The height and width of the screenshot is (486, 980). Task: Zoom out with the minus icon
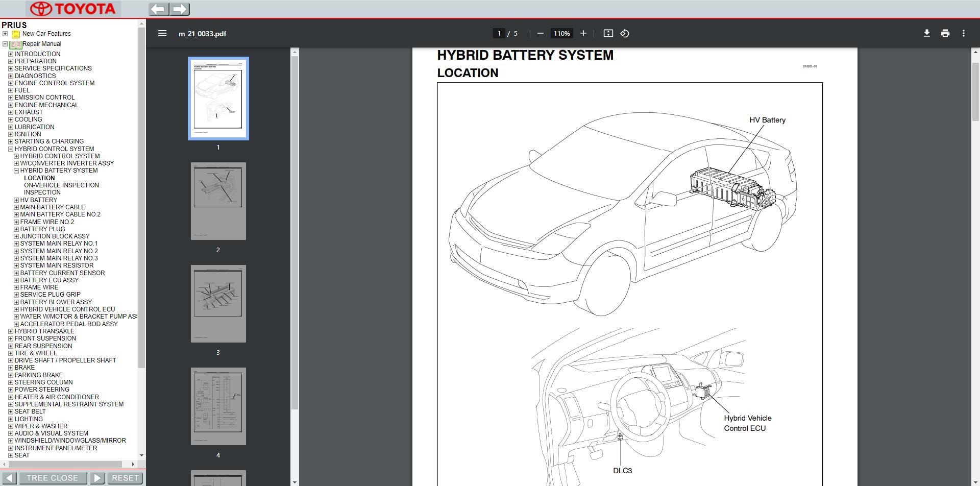pos(540,33)
